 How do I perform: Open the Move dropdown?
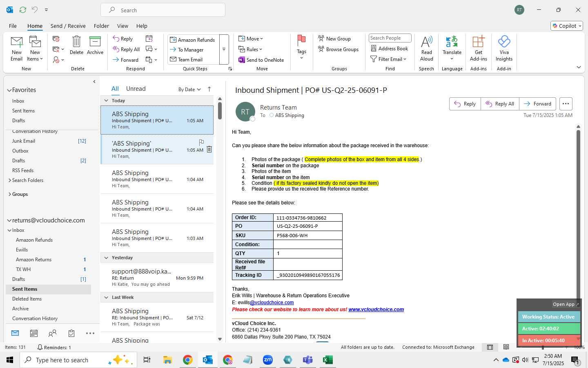click(x=251, y=38)
